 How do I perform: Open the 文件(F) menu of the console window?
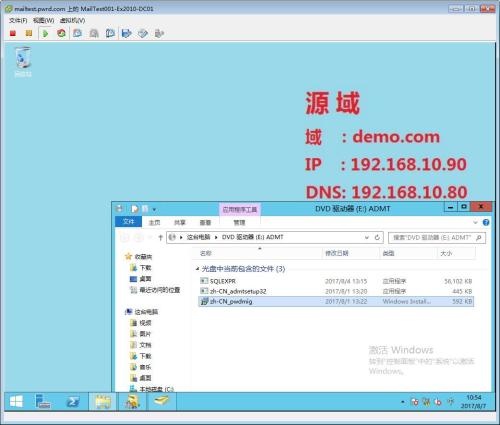click(x=18, y=20)
